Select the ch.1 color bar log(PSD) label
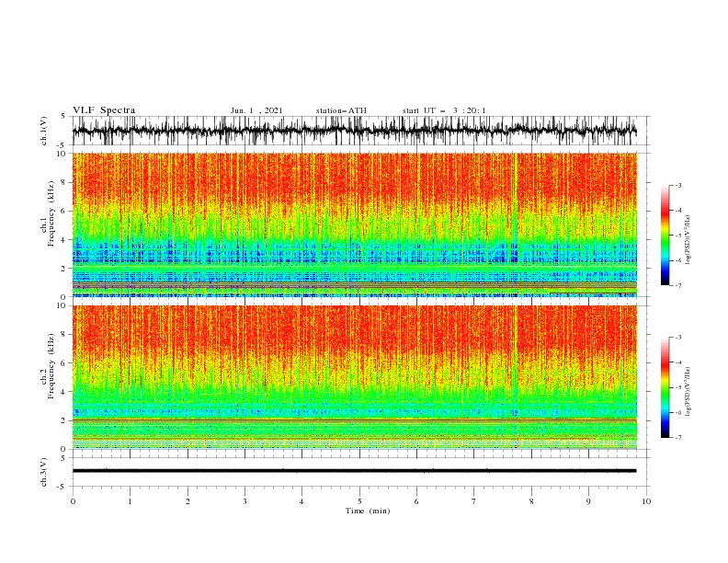 click(x=688, y=240)
